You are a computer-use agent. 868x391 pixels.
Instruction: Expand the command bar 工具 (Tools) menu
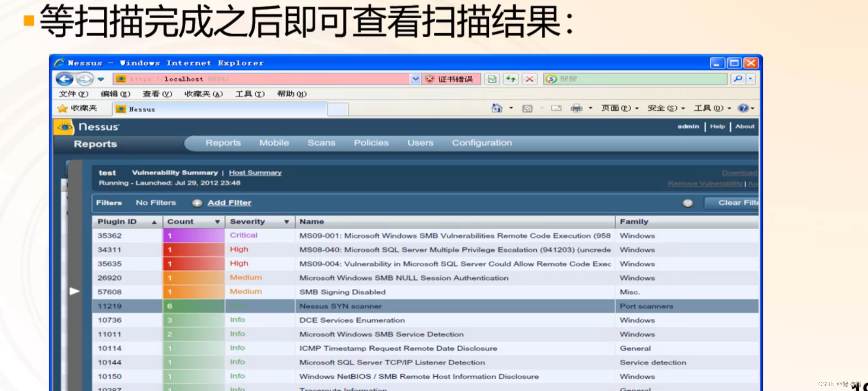click(x=713, y=108)
